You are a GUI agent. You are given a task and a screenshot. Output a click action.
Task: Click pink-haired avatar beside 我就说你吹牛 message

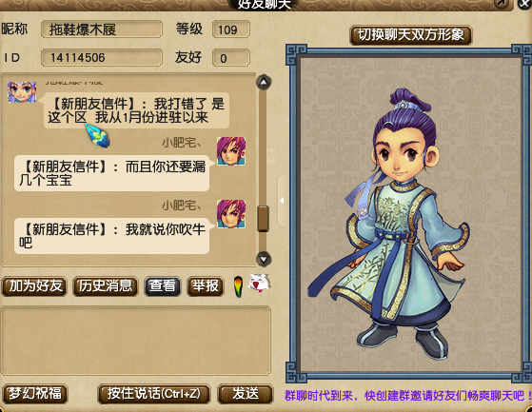[x=231, y=214]
